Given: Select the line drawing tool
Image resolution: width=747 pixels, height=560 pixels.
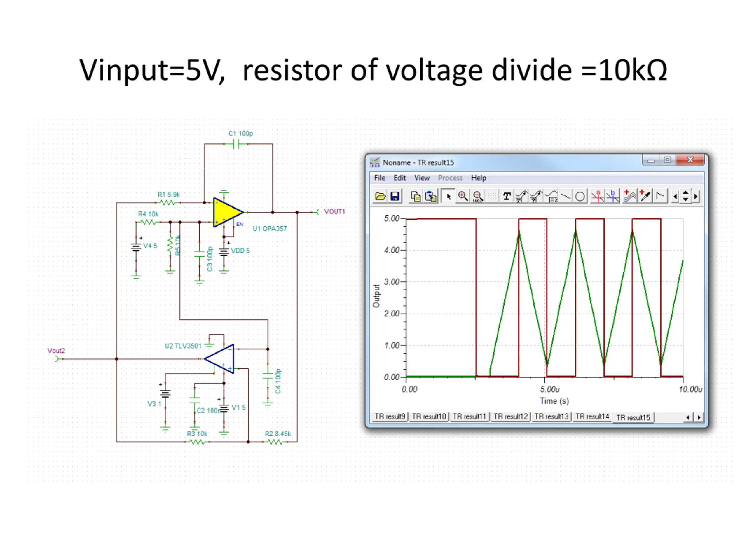Looking at the screenshot, I should (x=566, y=197).
